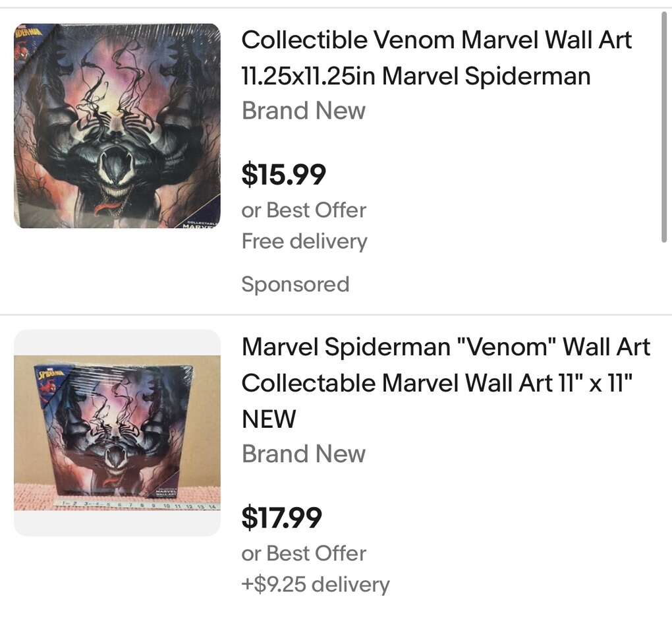The width and height of the screenshot is (672, 625).
Task: Click the word "NEW" in second title
Action: coord(269,419)
